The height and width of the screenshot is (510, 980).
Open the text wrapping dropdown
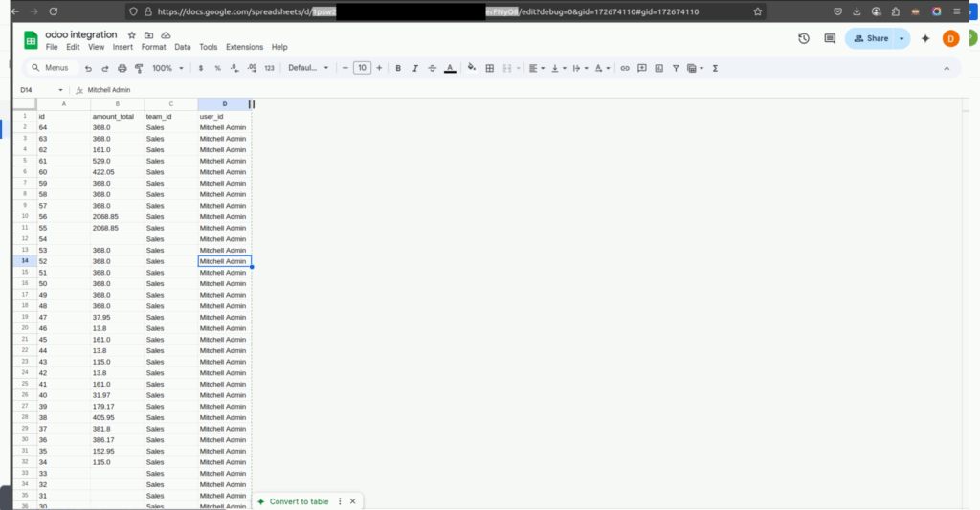tap(580, 68)
